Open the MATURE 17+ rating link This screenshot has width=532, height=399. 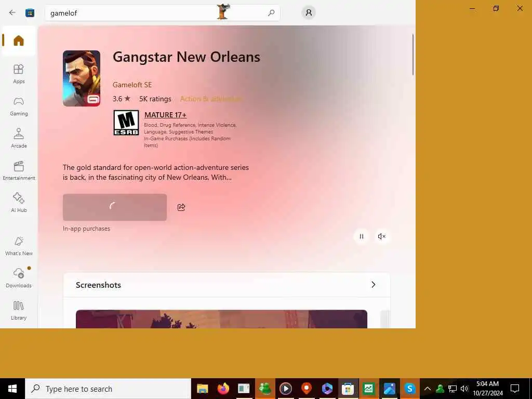click(x=165, y=115)
